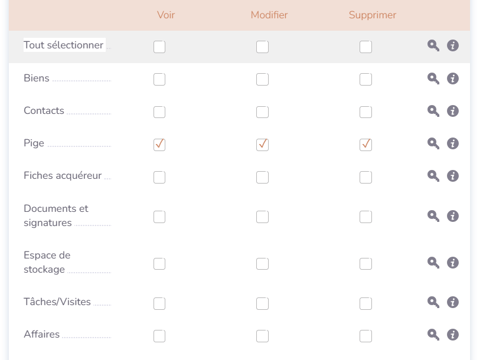Check Voir for Affaires row
The image size is (483, 360).
159,336
